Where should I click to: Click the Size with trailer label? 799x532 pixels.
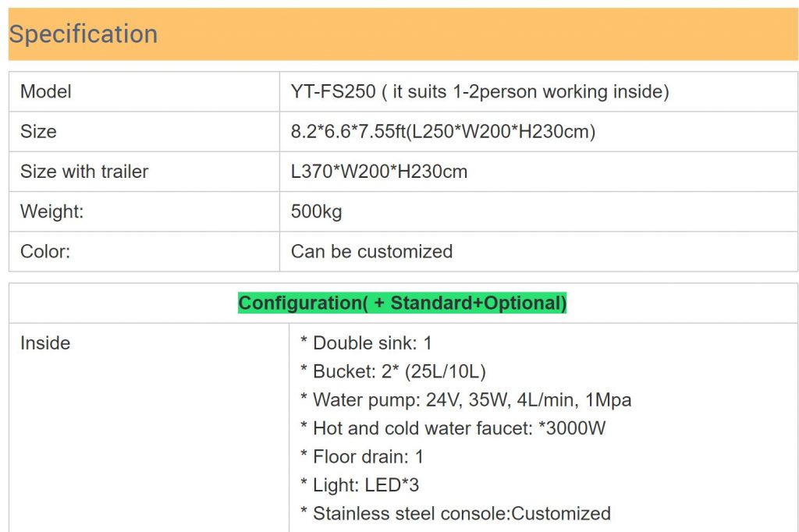pos(84,172)
